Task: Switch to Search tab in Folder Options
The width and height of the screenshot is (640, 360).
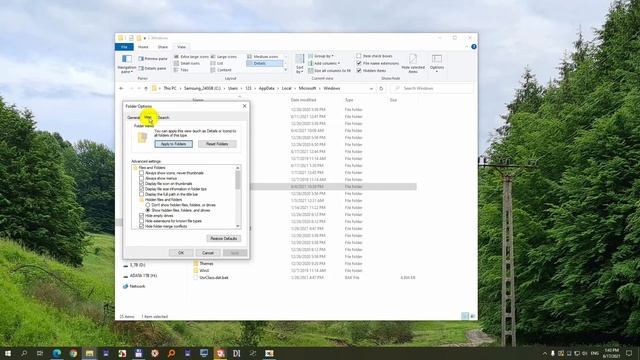Action: [x=163, y=117]
